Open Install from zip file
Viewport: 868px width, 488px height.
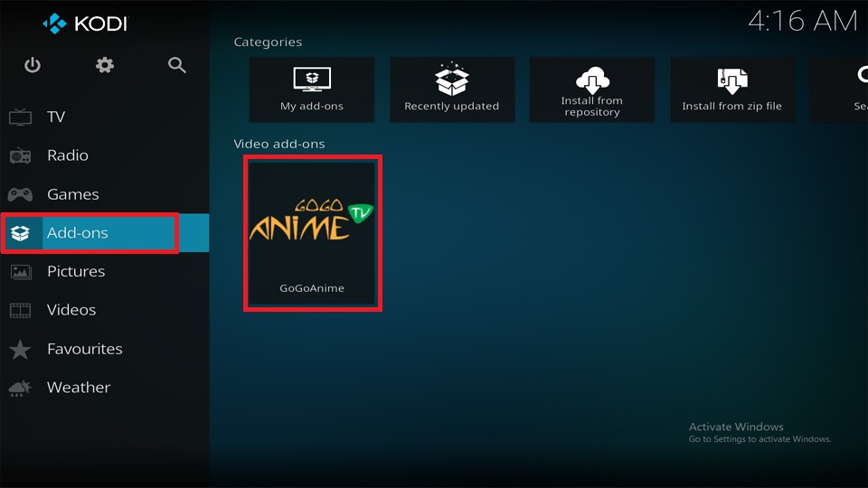732,89
